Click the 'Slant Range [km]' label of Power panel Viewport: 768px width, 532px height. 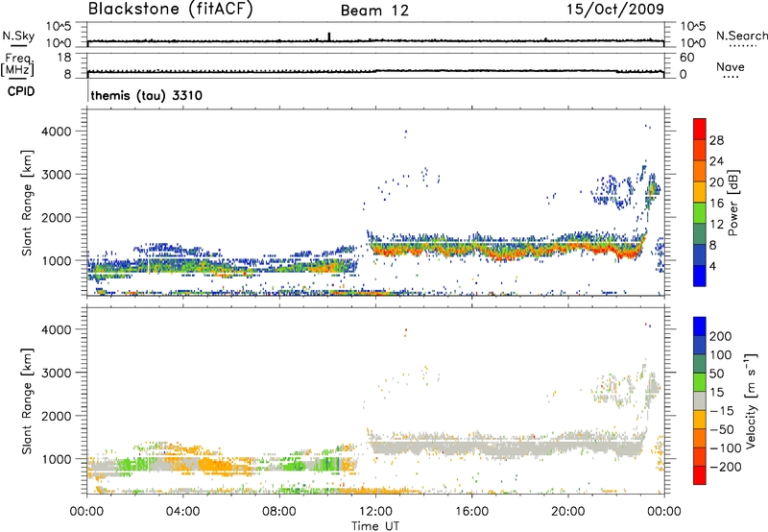(x=27, y=203)
